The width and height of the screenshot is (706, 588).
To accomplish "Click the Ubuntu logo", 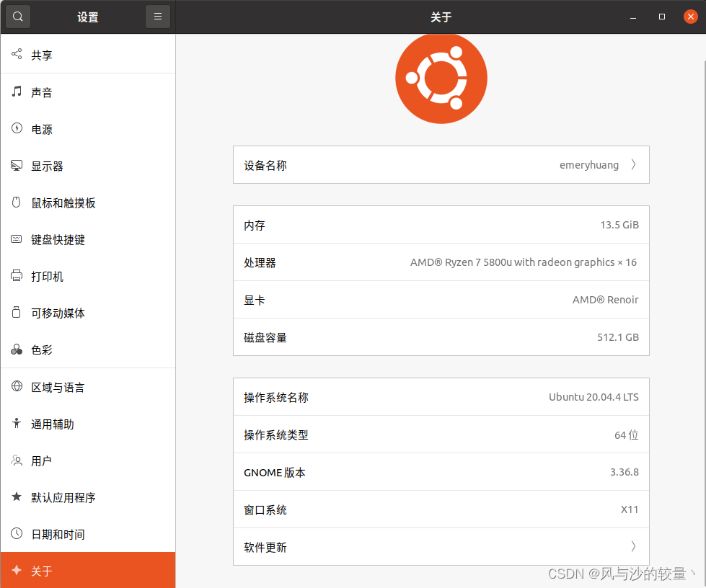I will (x=441, y=78).
